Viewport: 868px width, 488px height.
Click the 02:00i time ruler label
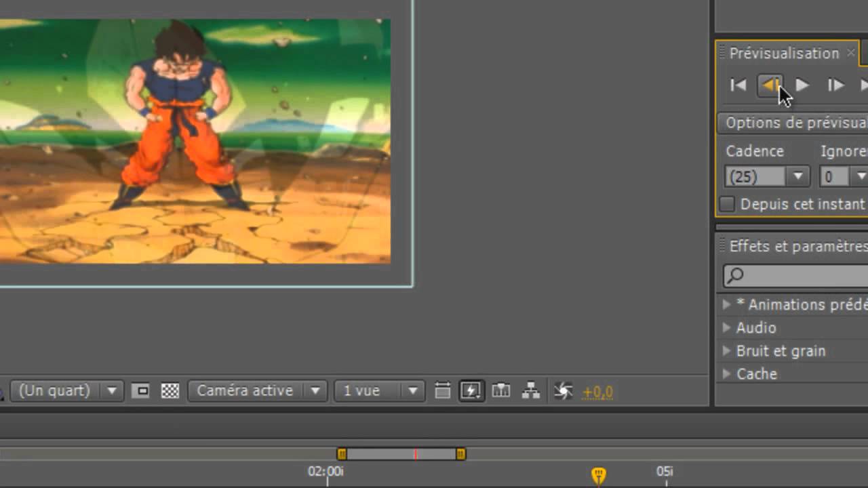pos(325,472)
